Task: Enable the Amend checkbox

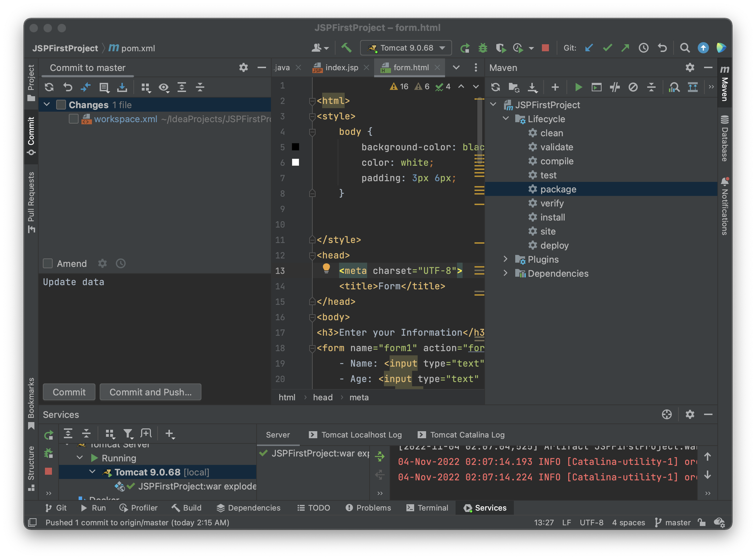Action: pos(47,263)
